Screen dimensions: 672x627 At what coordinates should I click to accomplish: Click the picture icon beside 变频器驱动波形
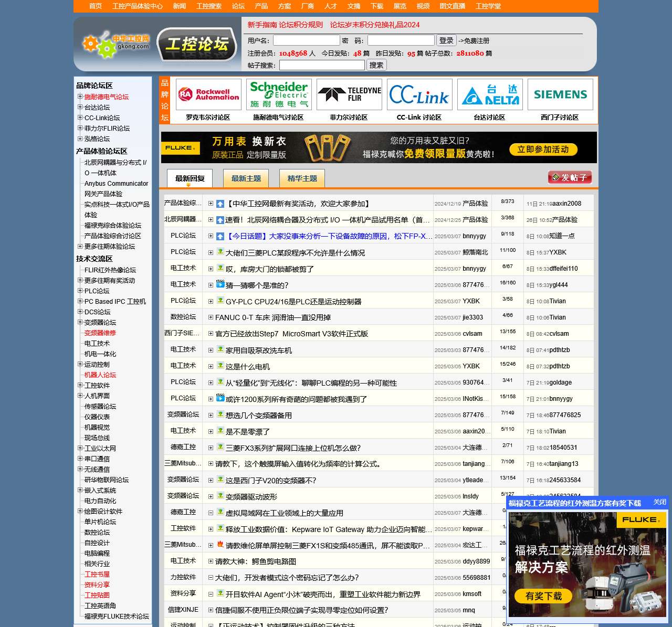point(220,496)
